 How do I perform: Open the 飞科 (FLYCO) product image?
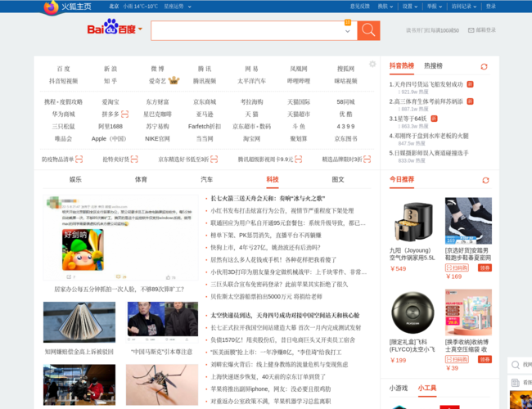pos(413,312)
